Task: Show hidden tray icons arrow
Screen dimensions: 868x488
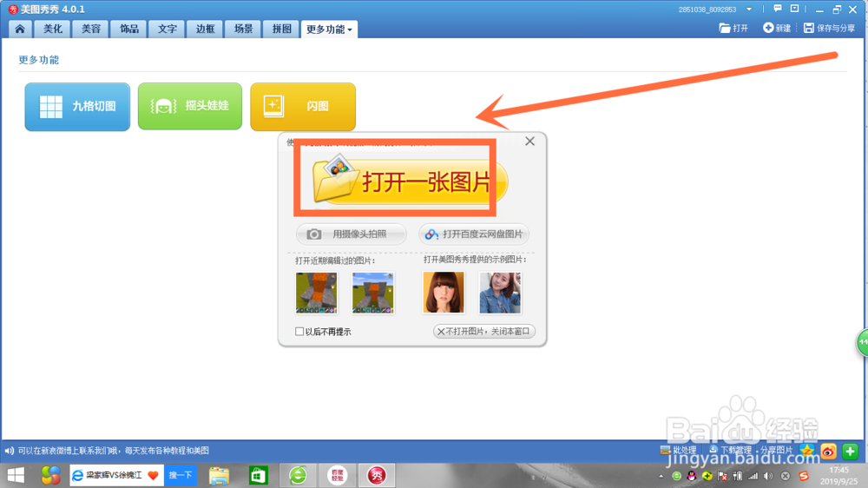Action: pos(661,476)
